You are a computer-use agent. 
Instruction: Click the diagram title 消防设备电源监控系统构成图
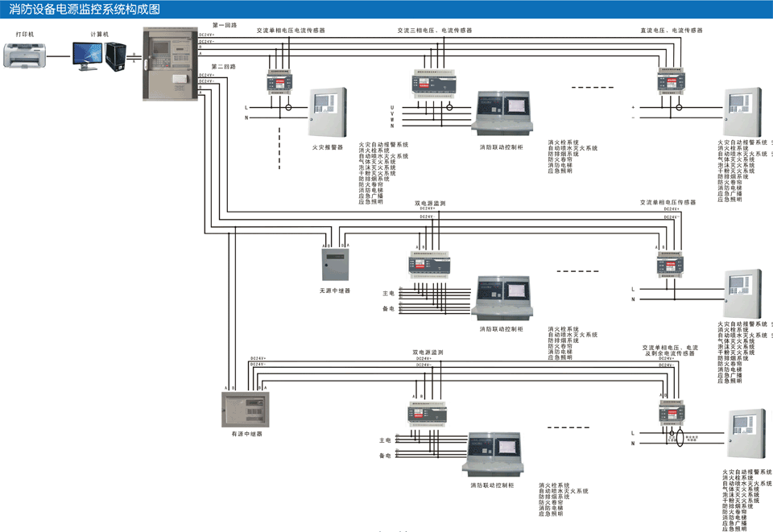tap(85, 10)
